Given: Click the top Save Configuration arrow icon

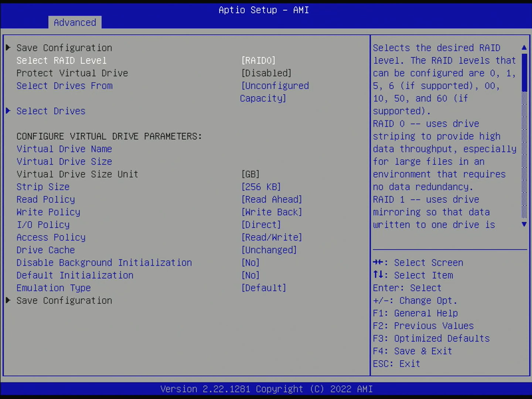Looking at the screenshot, I should tap(8, 48).
